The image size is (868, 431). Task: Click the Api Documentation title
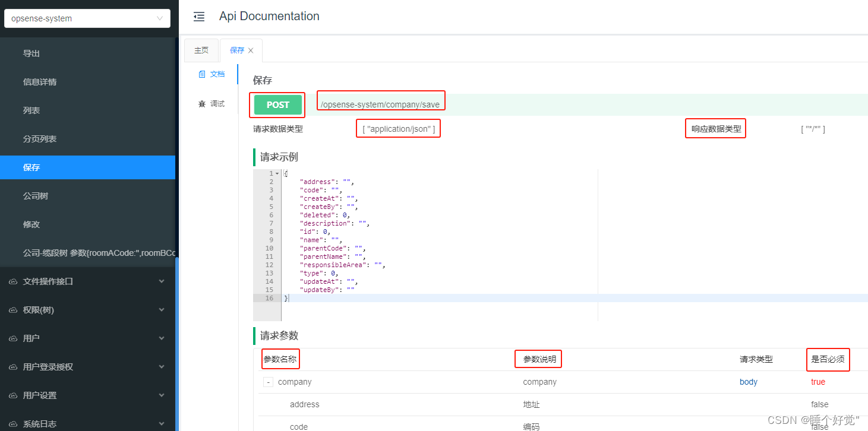(x=269, y=17)
